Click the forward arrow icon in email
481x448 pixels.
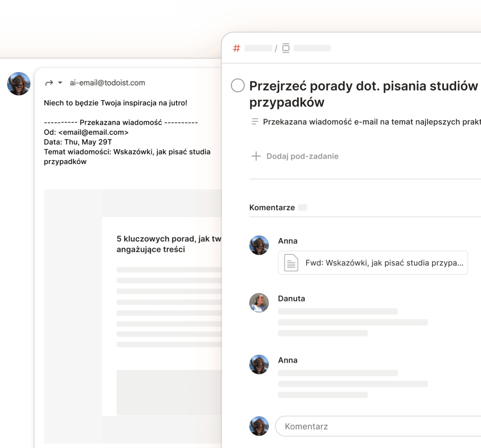coord(49,83)
